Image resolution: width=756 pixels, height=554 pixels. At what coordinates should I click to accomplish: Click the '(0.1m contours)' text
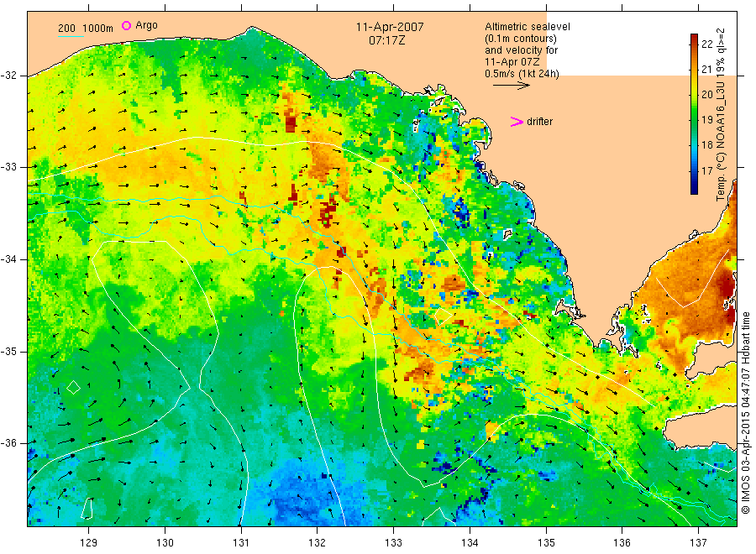(521, 39)
